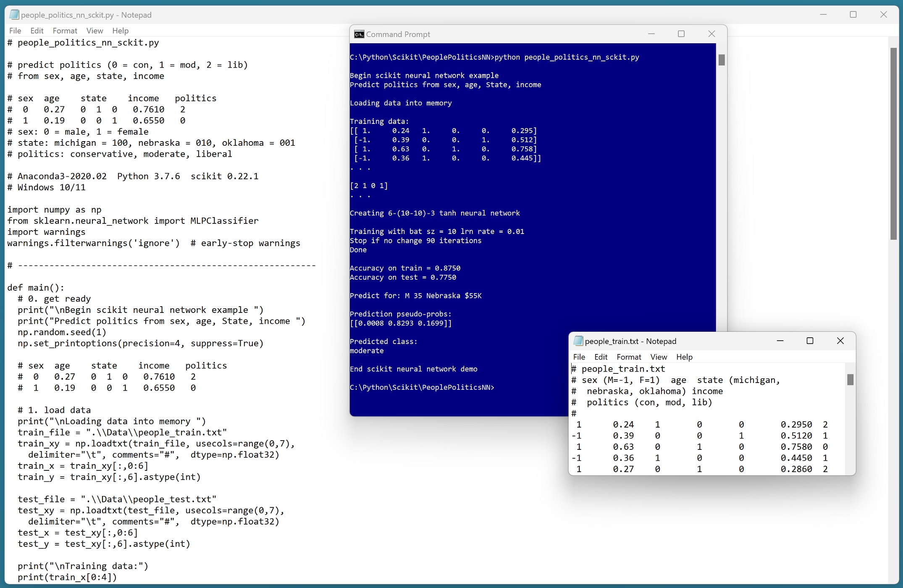Minimize the people_train.txt Notepad window
This screenshot has height=588, width=903.
(780, 341)
